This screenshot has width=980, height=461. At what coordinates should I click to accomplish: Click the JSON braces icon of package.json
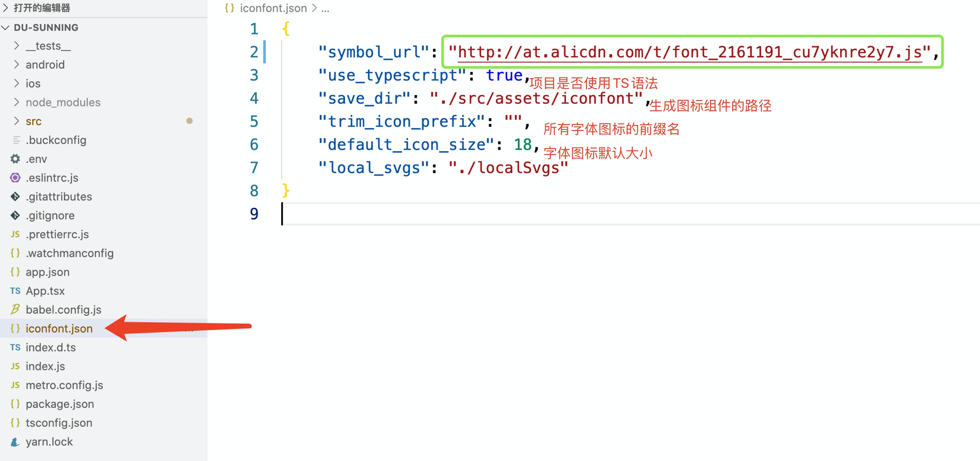click(14, 404)
